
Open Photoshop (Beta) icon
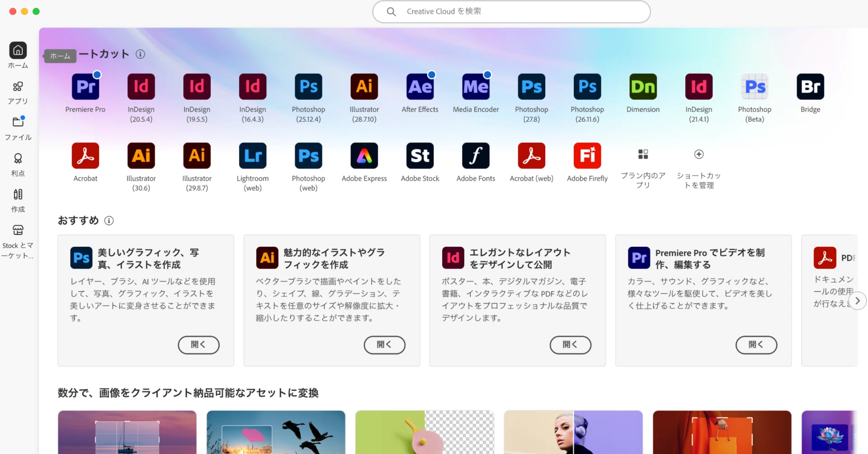coord(755,86)
